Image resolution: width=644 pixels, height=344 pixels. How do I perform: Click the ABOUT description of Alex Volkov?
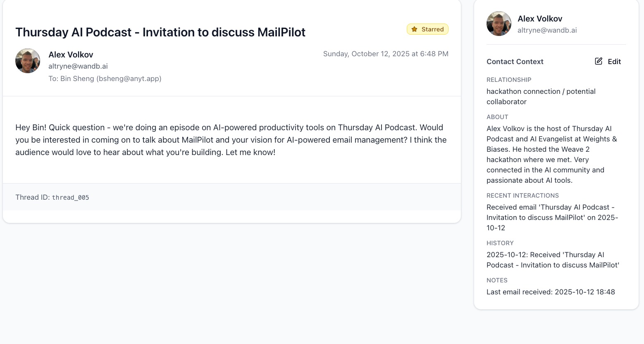(551, 154)
